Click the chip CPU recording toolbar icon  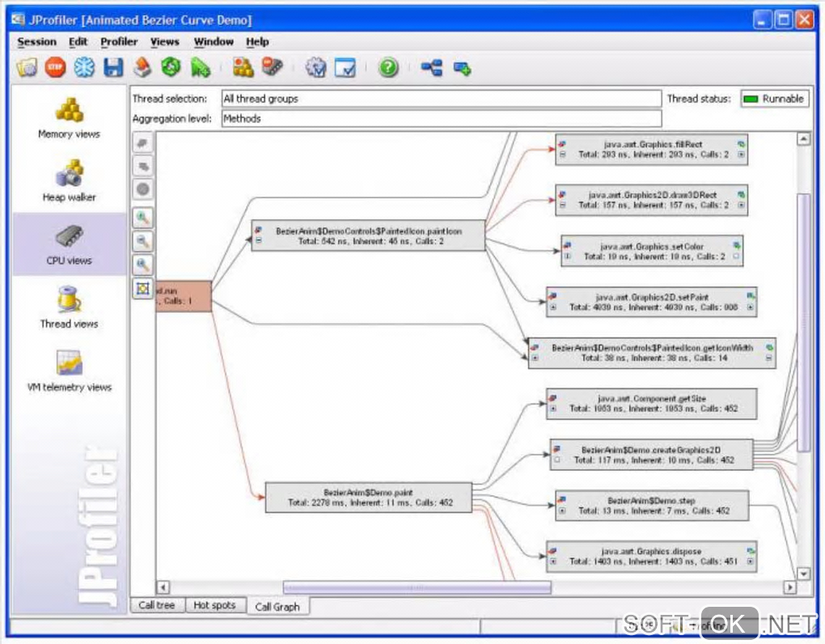coord(273,67)
